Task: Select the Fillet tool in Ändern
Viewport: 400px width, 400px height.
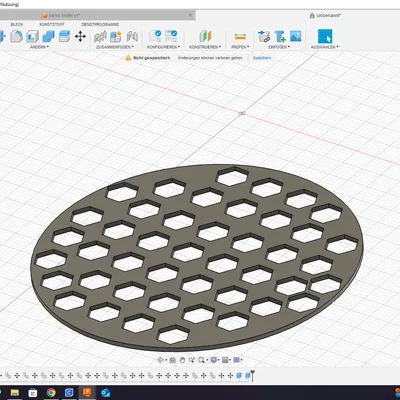Action: click(x=16, y=36)
